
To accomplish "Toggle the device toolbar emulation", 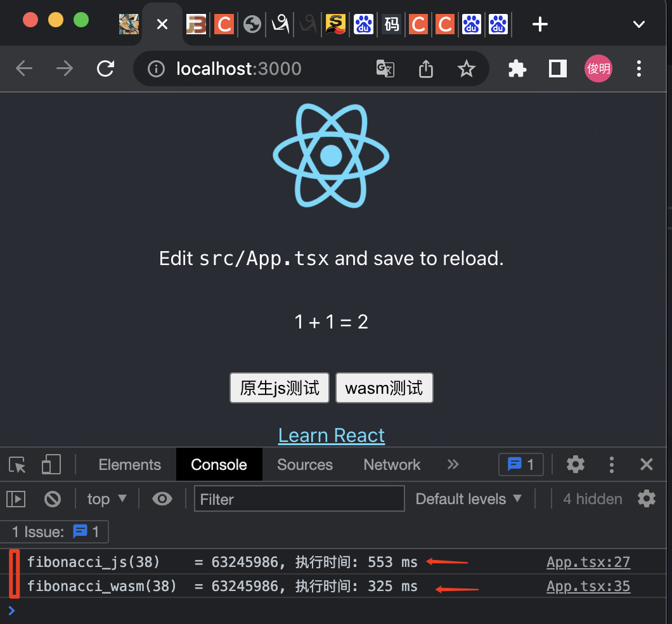I will click(51, 465).
